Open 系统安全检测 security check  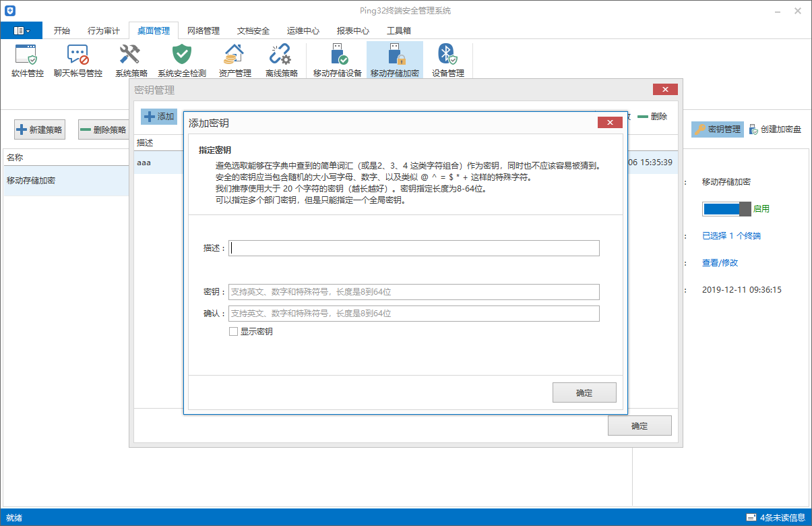(182, 61)
